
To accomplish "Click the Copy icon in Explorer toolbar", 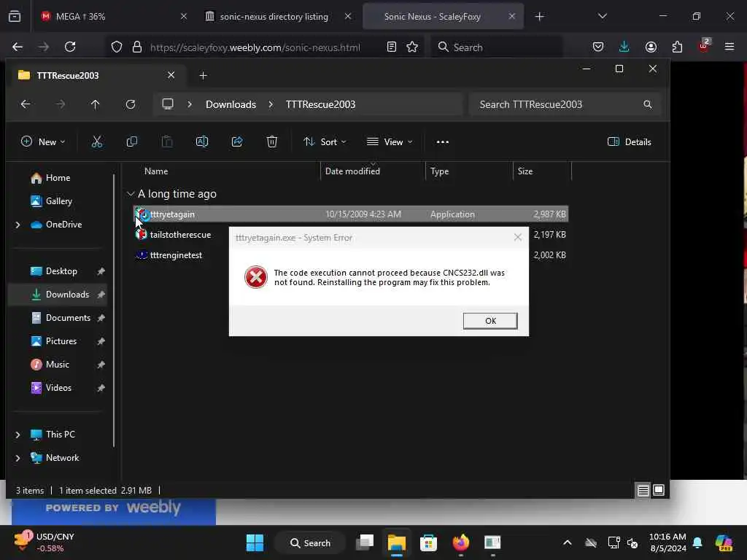I will pyautogui.click(x=132, y=141).
